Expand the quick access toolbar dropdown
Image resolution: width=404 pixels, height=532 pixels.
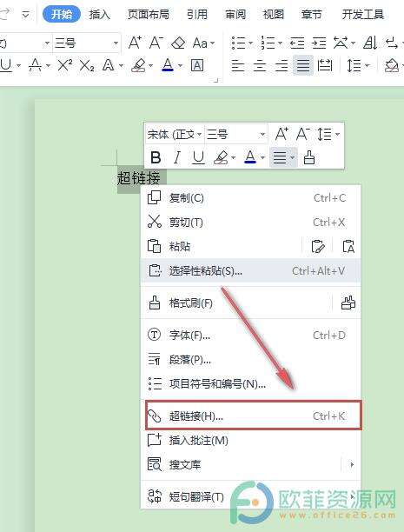[25, 15]
